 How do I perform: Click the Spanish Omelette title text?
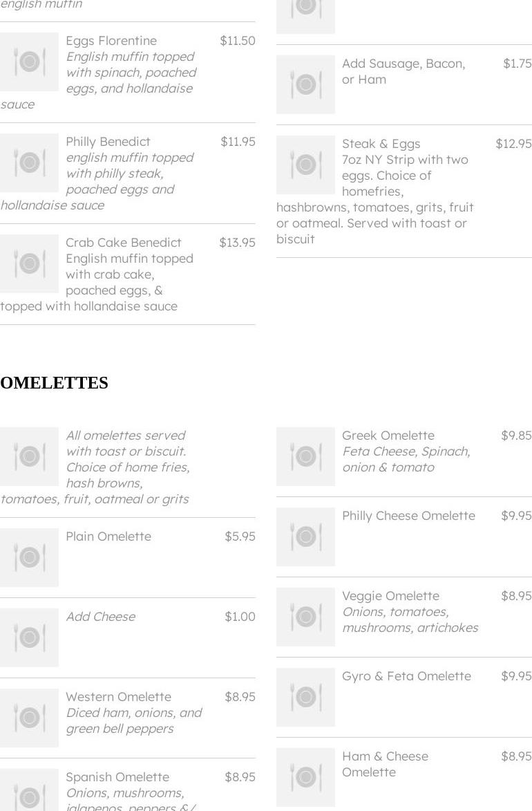pos(117,777)
